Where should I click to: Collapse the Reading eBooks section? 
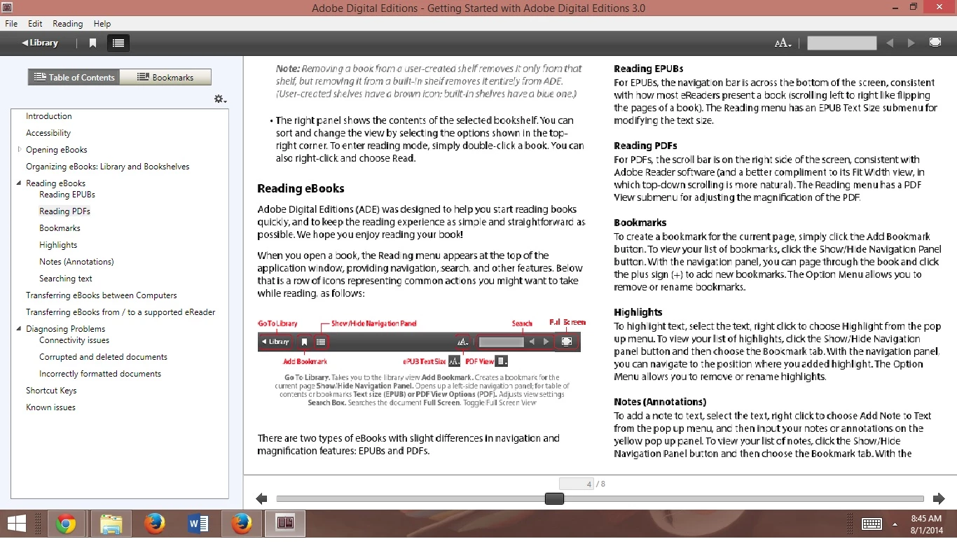(x=20, y=183)
